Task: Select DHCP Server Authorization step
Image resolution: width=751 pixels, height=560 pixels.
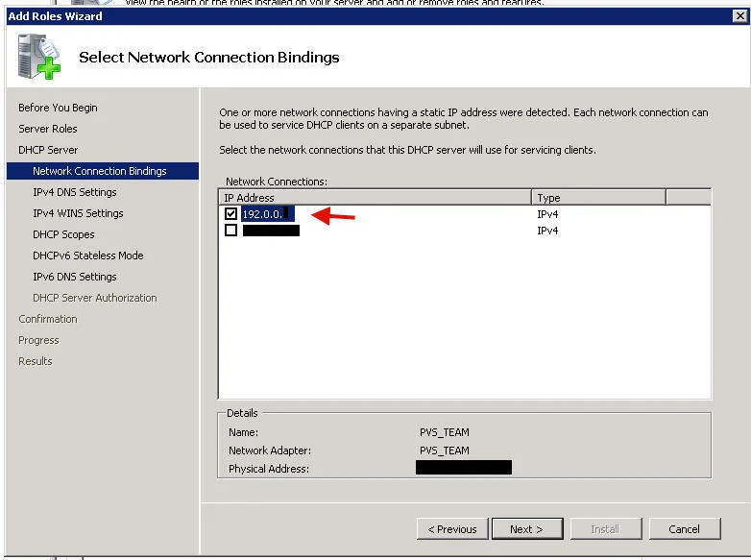Action: click(x=95, y=298)
